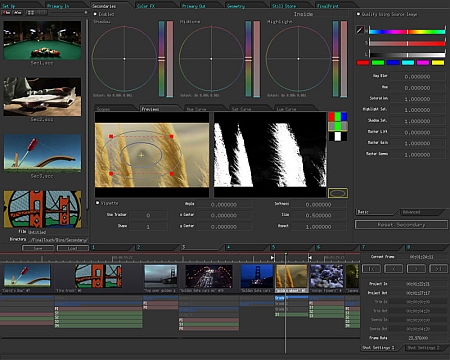Image resolution: width=450 pixels, height=360 pixels.
Task: Click the Master Gain value field
Action: (417, 143)
